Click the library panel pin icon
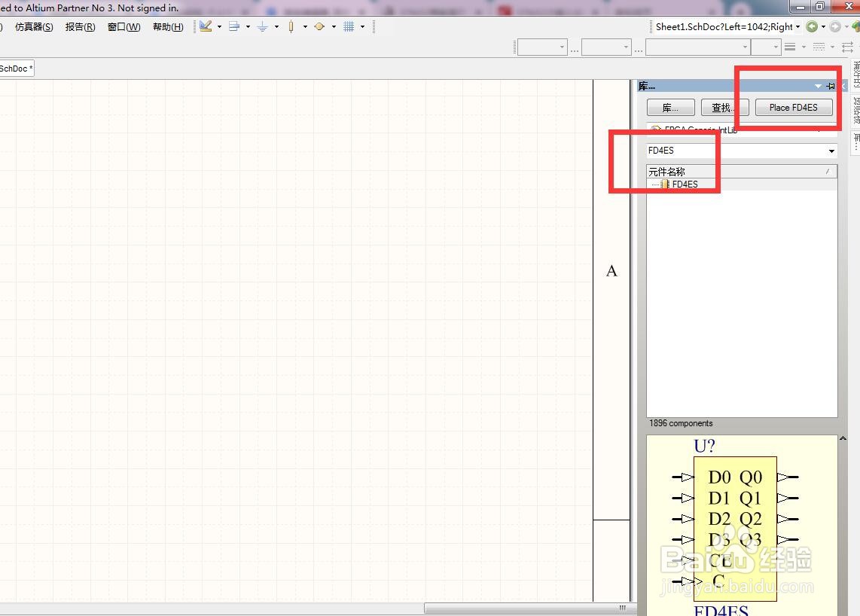This screenshot has height=616, width=860. tap(831, 86)
